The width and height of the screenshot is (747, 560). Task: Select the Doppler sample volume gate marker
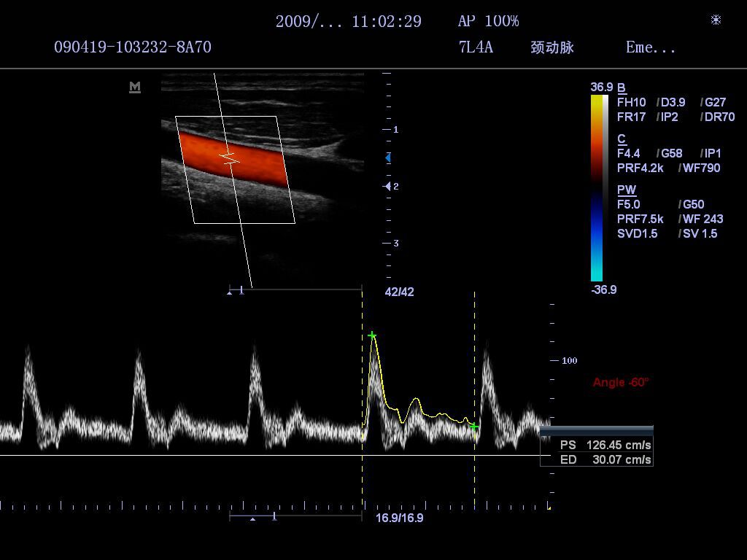click(x=230, y=158)
